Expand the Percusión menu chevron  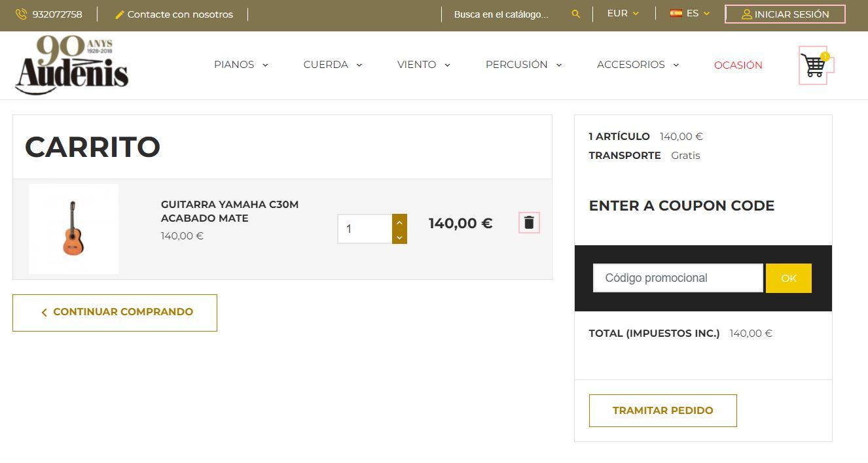pos(559,65)
